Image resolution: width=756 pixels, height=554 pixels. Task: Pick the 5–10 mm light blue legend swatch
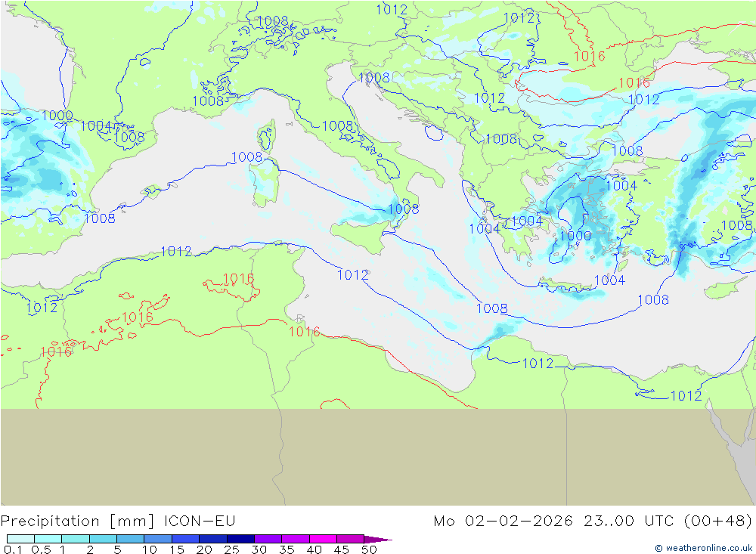point(130,539)
